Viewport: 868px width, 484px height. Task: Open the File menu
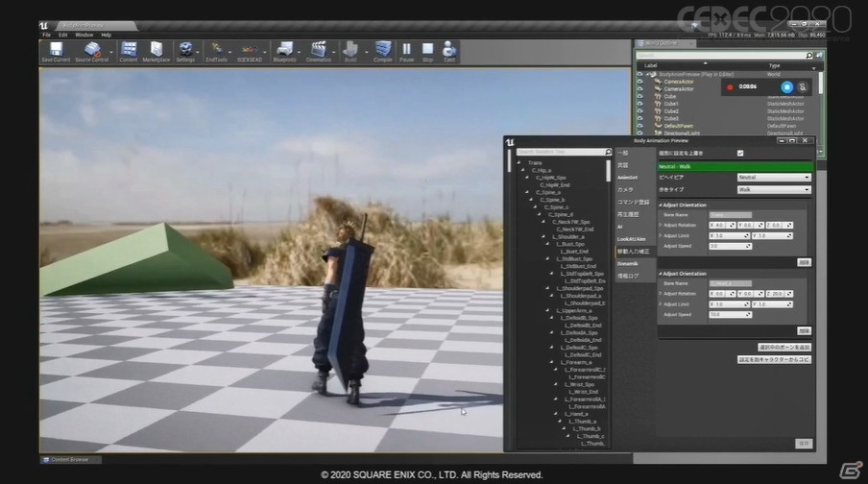(x=46, y=35)
